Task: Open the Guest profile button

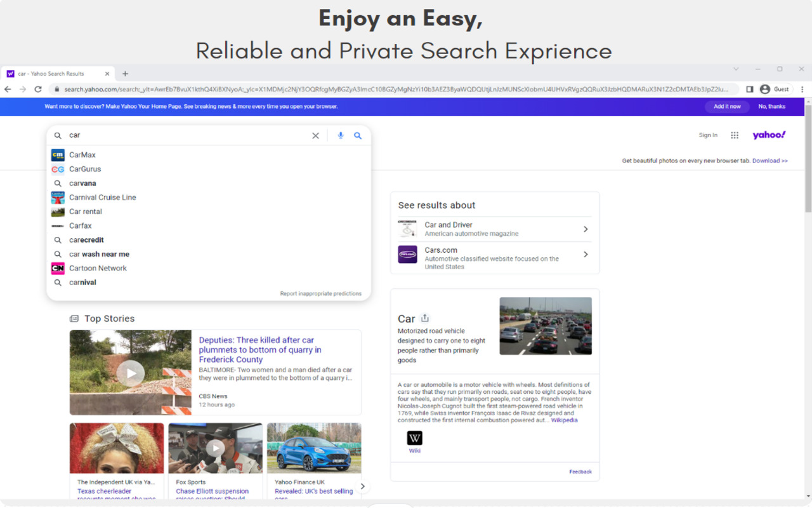Action: [x=775, y=90]
